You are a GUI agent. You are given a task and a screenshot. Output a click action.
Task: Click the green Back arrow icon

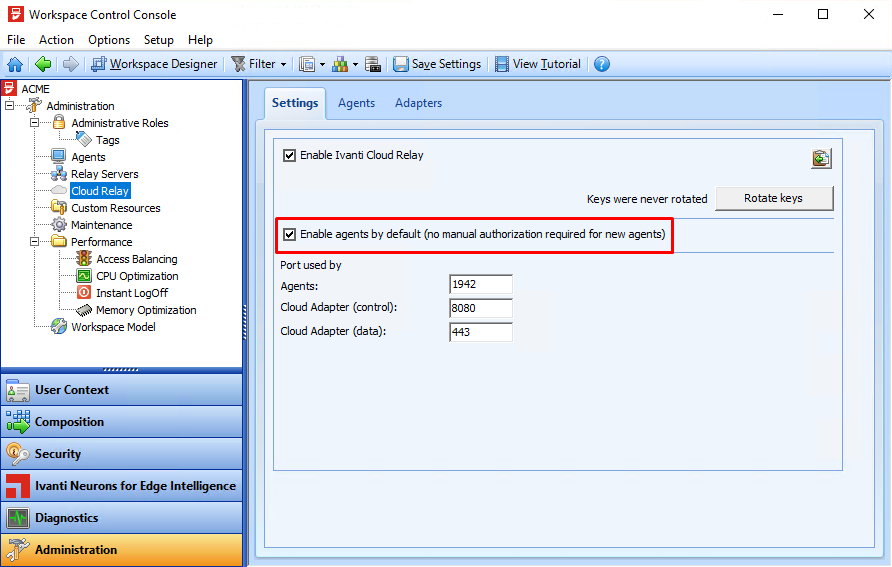pyautogui.click(x=43, y=64)
